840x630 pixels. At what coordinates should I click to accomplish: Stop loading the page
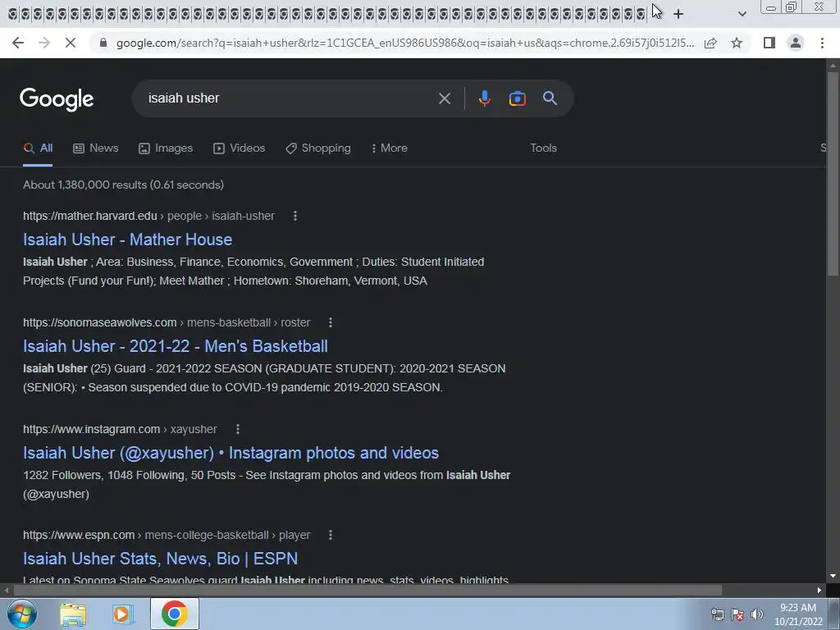pyautogui.click(x=71, y=43)
